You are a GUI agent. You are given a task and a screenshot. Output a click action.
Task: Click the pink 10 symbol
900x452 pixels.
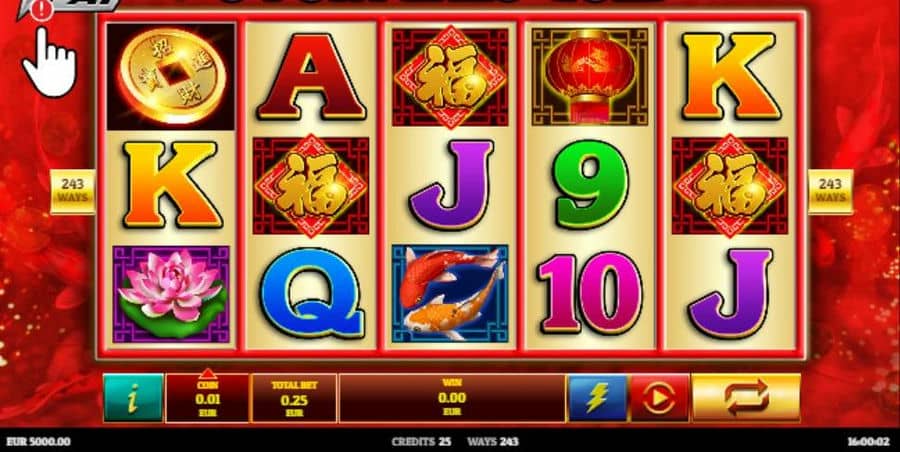coord(590,292)
